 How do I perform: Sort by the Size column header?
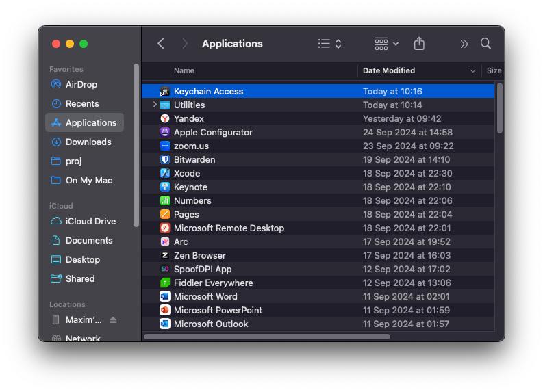tap(494, 70)
